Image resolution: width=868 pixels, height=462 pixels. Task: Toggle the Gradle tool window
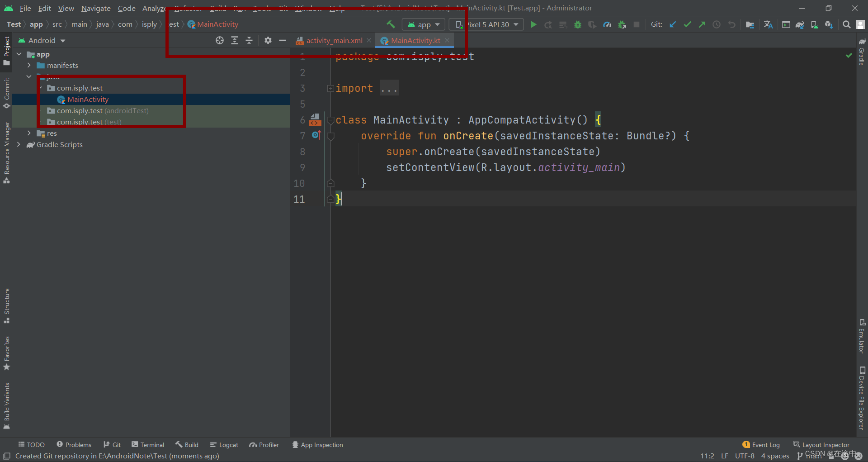pyautogui.click(x=862, y=52)
